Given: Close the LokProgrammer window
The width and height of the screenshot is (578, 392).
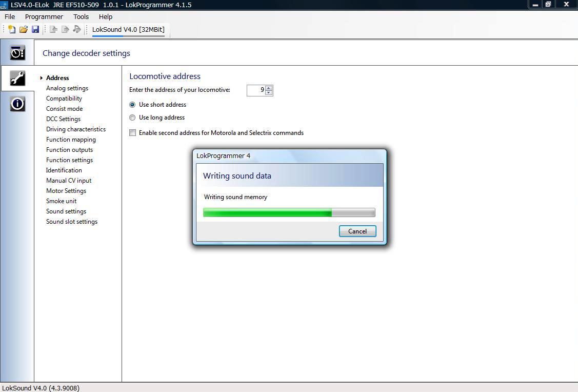Looking at the screenshot, I should click(566, 5).
